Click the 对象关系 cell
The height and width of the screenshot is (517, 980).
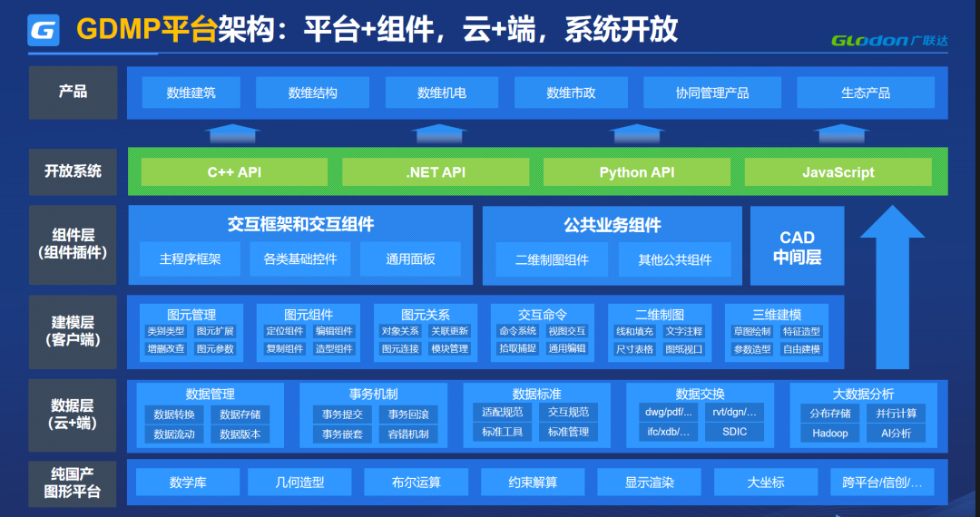click(x=401, y=331)
